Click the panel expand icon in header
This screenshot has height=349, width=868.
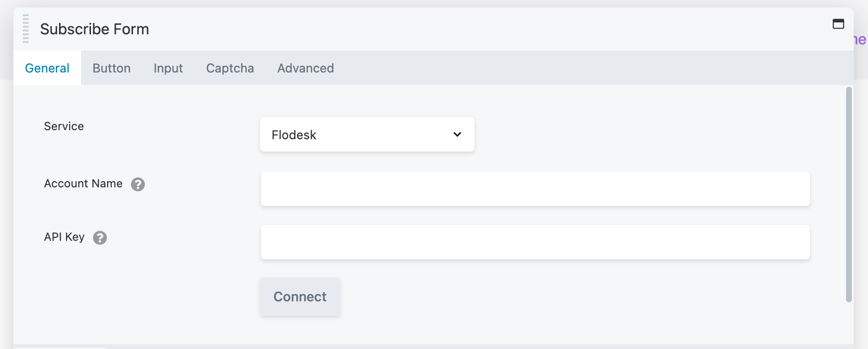838,24
